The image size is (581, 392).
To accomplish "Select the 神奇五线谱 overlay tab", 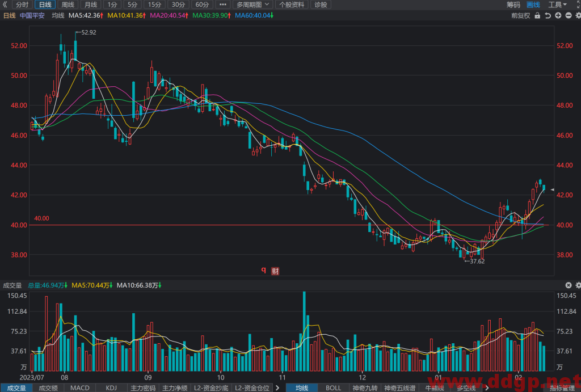I will 399,387.
